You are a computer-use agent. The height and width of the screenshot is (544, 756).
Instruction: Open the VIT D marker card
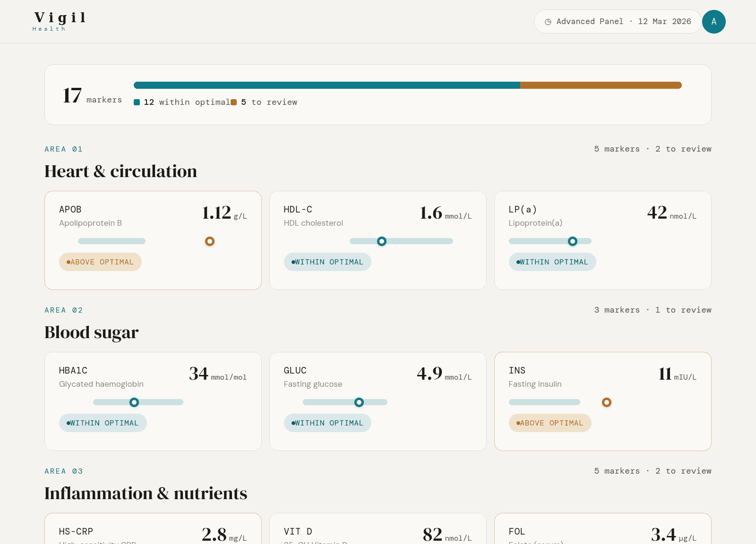(378, 528)
